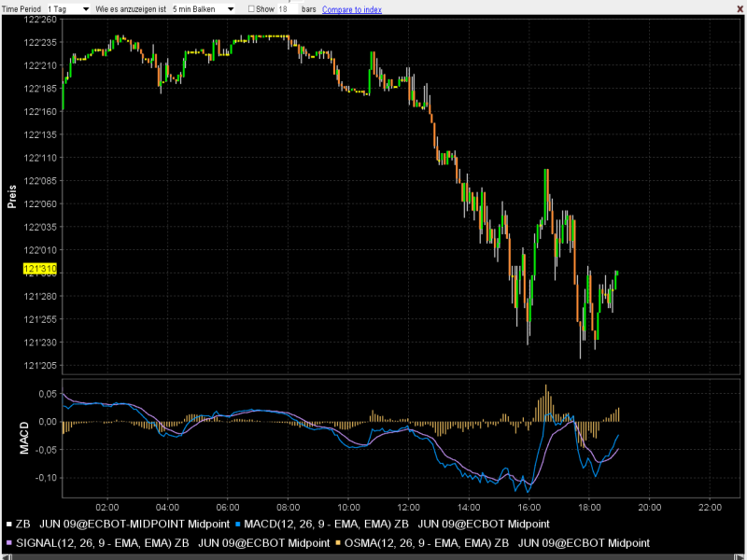This screenshot has height=560, width=747.
Task: Click the 122'185 price axis label
Action: coord(40,89)
